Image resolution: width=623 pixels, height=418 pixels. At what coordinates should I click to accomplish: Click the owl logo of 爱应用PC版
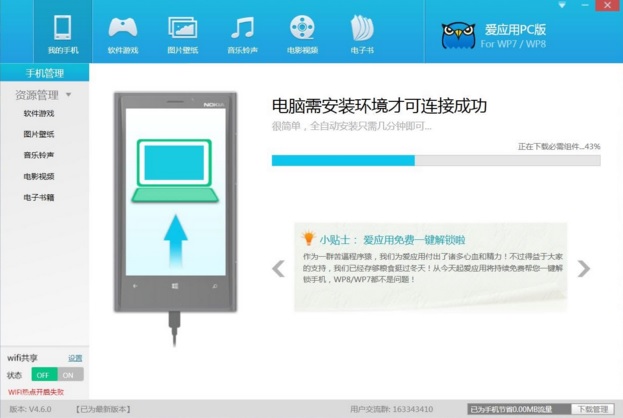[458, 35]
